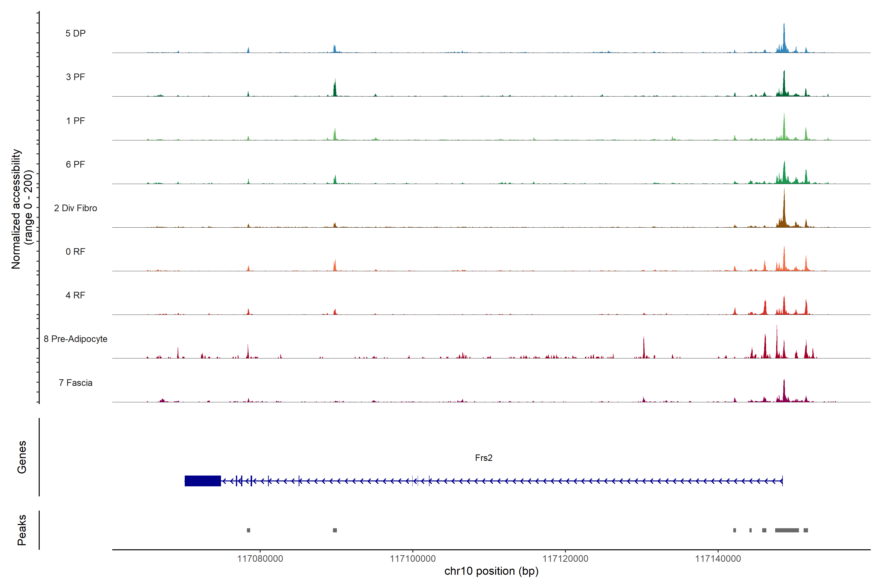
Task: Click the 6 PF track label
Action: (x=75, y=164)
